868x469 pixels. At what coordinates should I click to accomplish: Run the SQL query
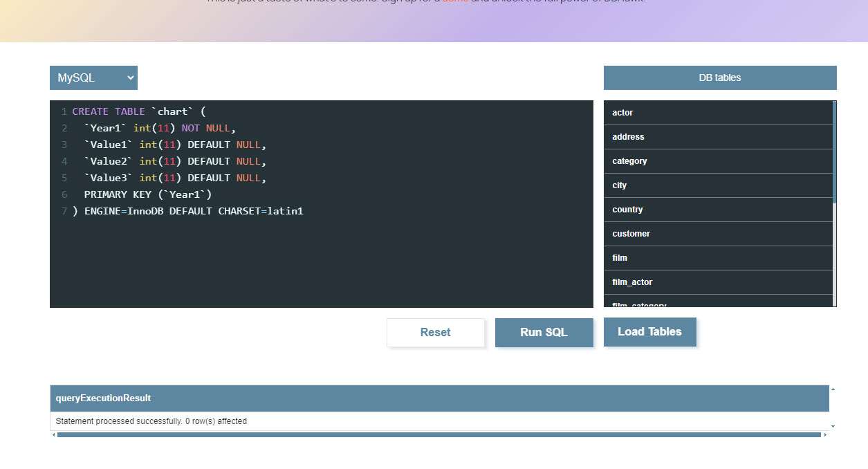(544, 333)
